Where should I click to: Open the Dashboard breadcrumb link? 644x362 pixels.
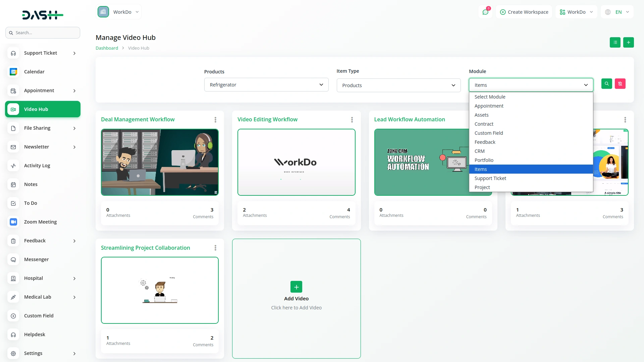[x=106, y=48]
